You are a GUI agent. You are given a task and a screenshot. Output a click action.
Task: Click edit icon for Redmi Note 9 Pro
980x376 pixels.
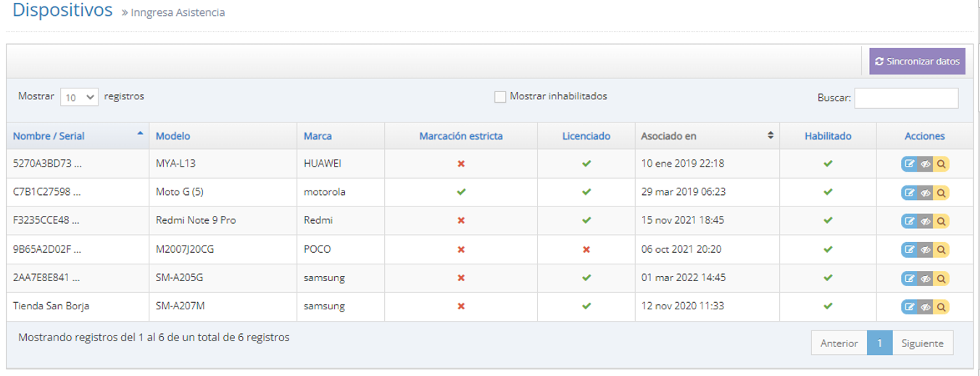click(909, 221)
